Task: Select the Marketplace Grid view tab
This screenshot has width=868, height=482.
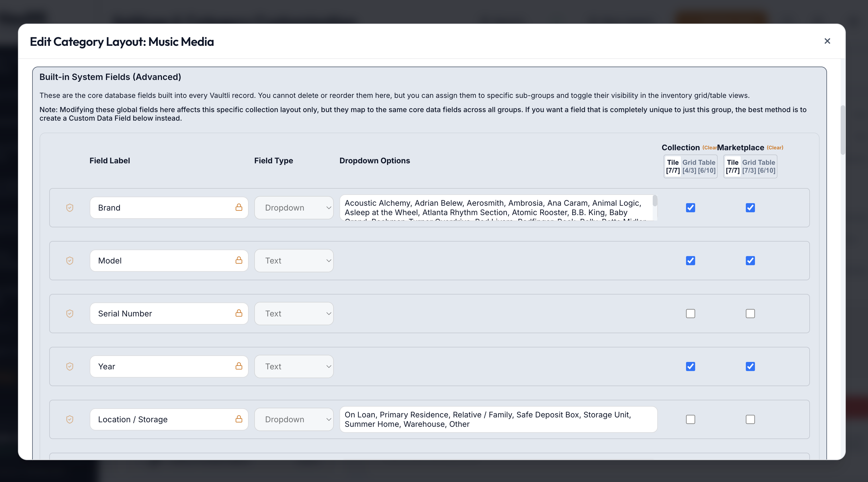Action: tap(749, 166)
